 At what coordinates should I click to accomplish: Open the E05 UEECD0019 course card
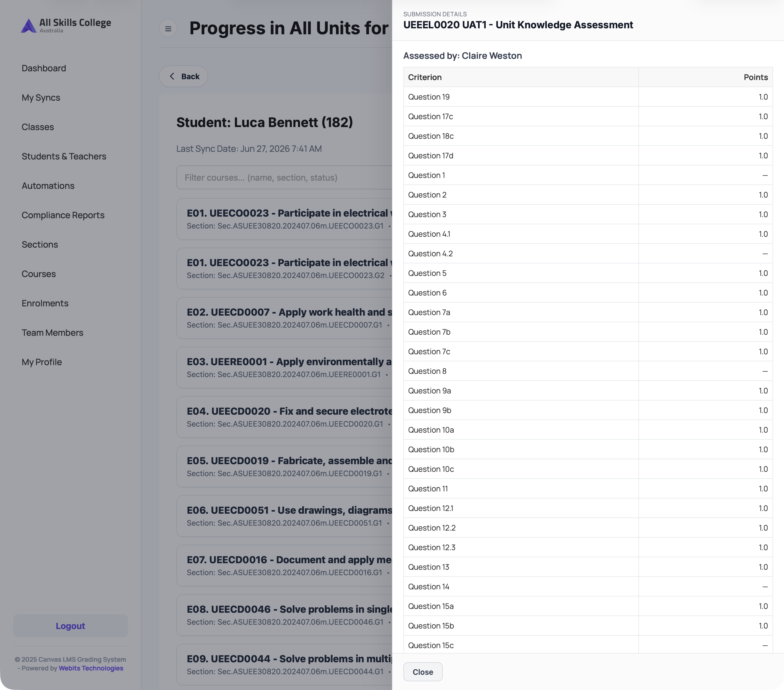pyautogui.click(x=284, y=467)
